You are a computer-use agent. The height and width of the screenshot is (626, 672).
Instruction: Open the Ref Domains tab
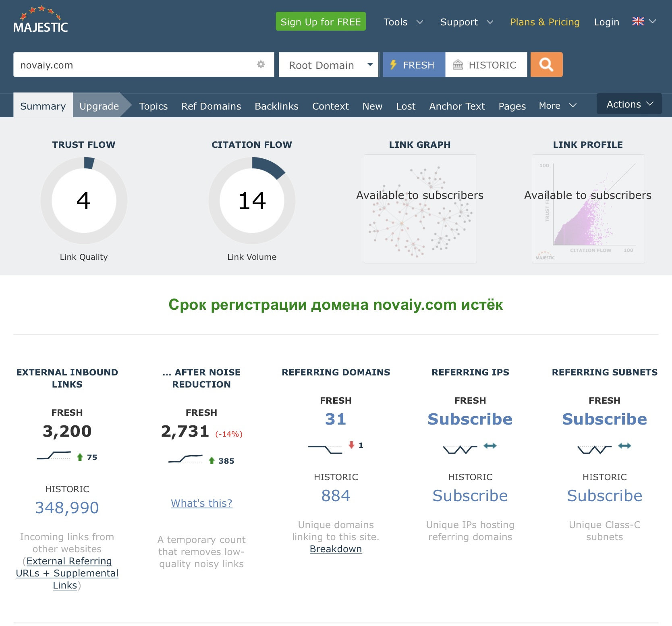pyautogui.click(x=211, y=106)
